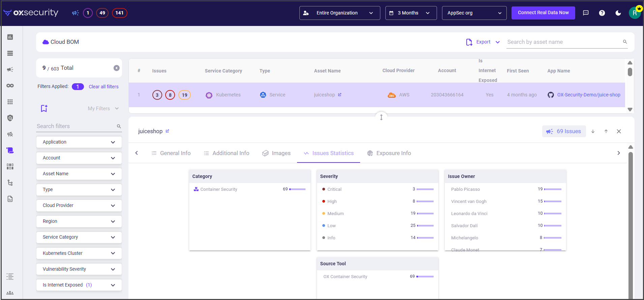Screen dimensions: 644x300
Task: Click the Search by asset name field
Action: point(563,42)
